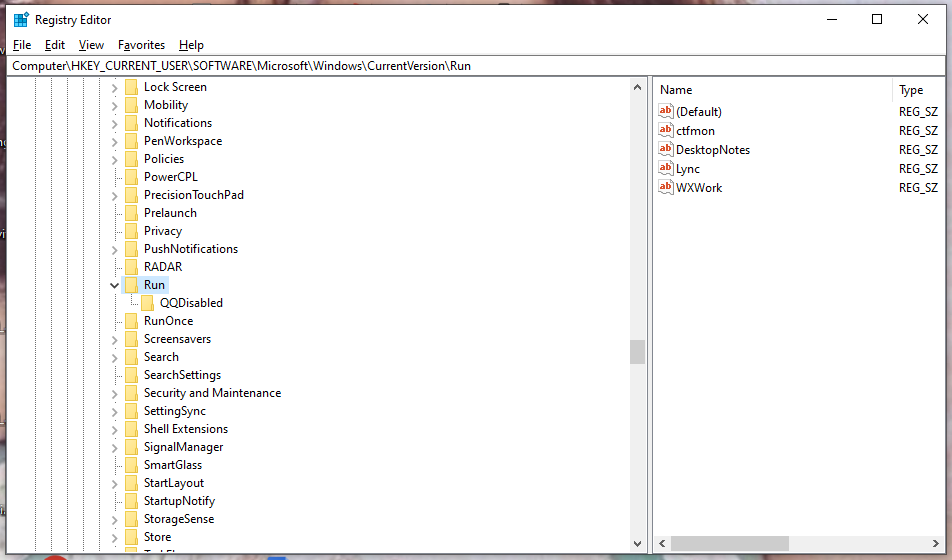The height and width of the screenshot is (560, 952).
Task: Click the RADAR folder icon
Action: (131, 267)
